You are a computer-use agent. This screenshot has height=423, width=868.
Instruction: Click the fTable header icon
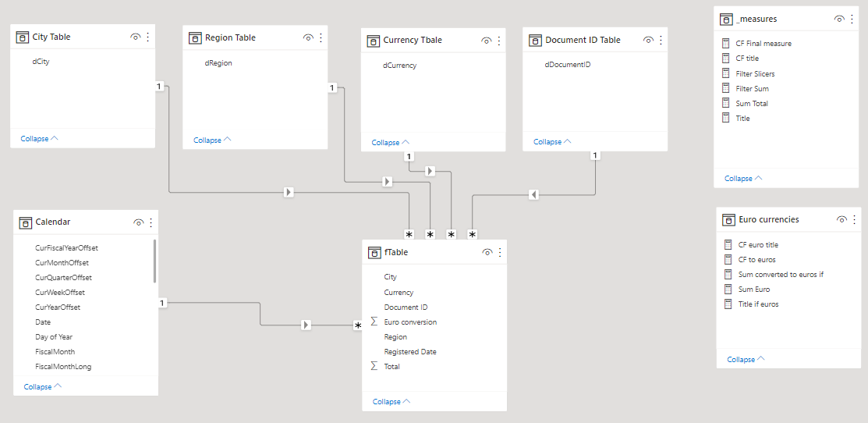coord(374,252)
